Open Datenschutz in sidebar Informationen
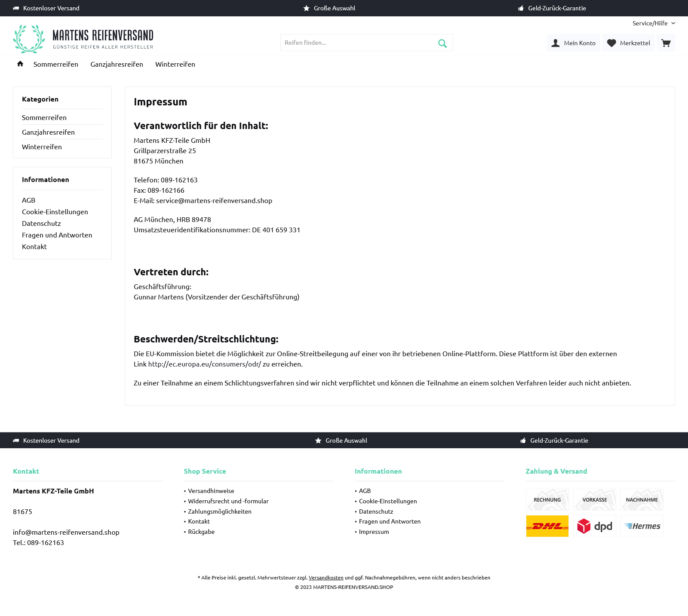 click(x=41, y=223)
